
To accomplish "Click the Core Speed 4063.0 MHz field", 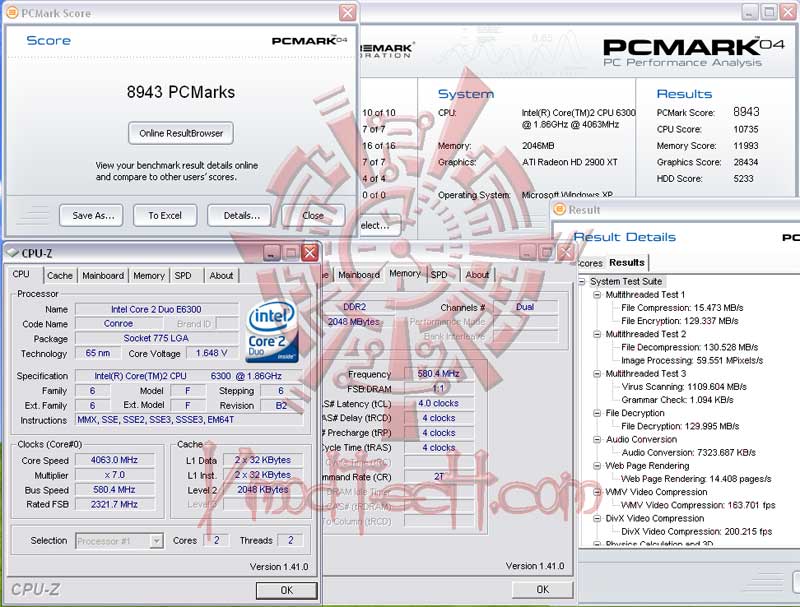I will click(x=114, y=460).
